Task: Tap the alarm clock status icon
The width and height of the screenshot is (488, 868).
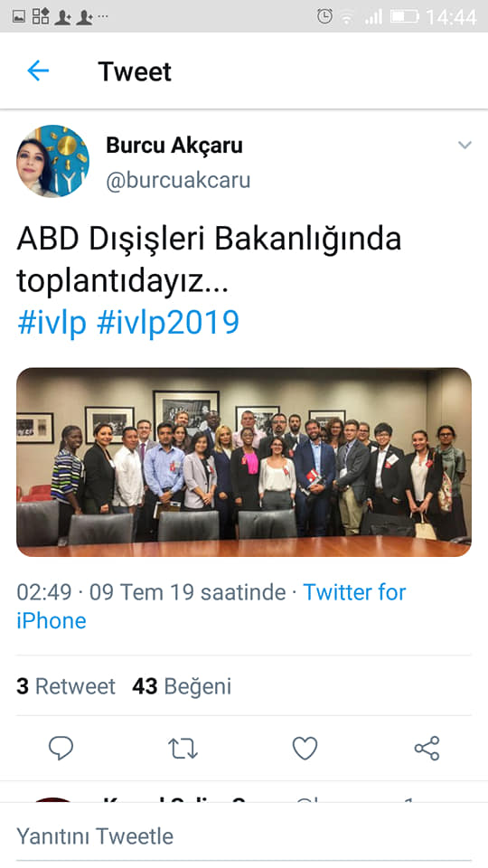Action: (x=324, y=16)
